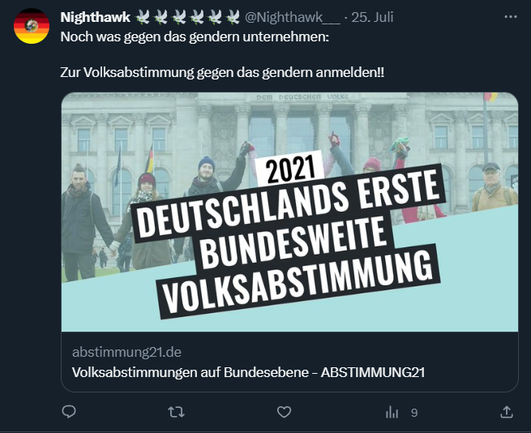This screenshot has height=433, width=531.
Task: Click the reply speech bubble icon
Action: (69, 412)
